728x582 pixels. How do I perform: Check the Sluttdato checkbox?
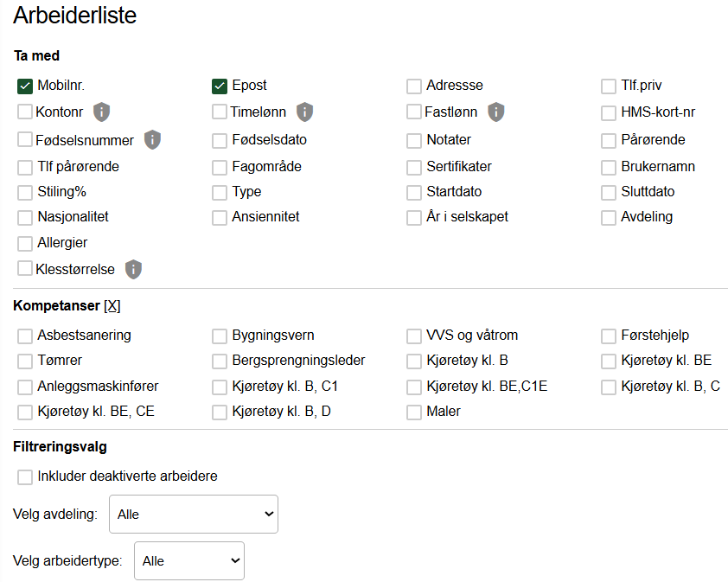tap(609, 192)
